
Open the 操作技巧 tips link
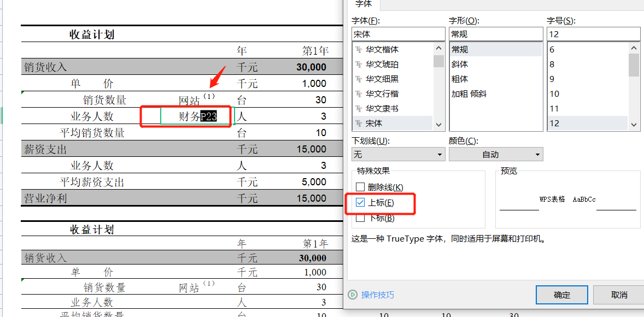[377, 295]
